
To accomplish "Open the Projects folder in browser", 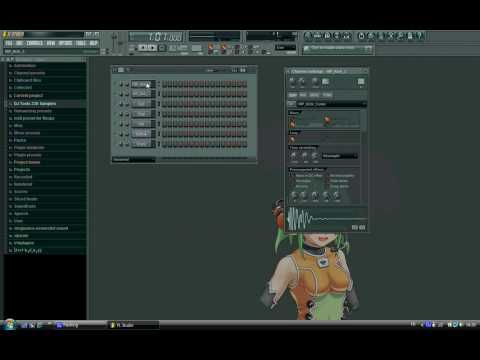I will tap(22, 169).
